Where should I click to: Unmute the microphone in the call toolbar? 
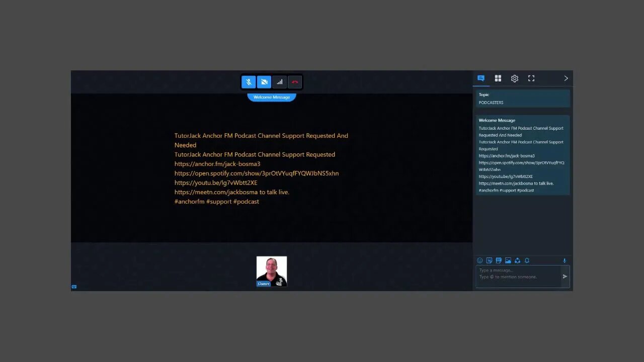(249, 82)
